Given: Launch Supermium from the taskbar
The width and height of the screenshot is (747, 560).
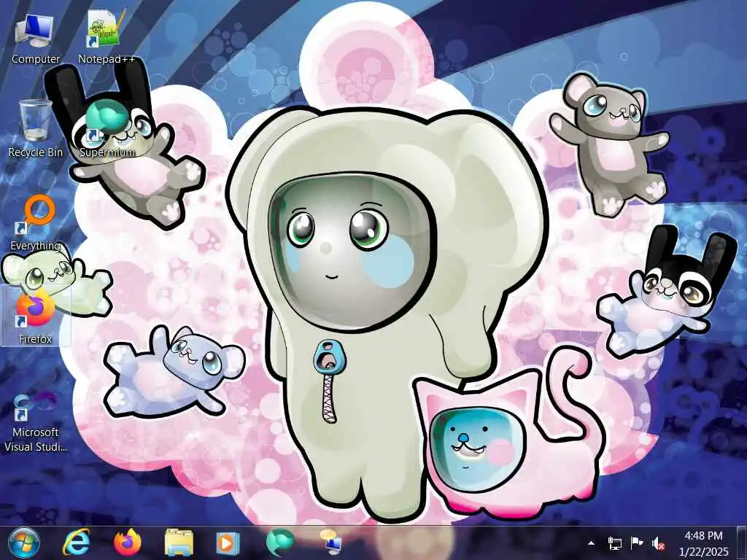Looking at the screenshot, I should (x=280, y=542).
